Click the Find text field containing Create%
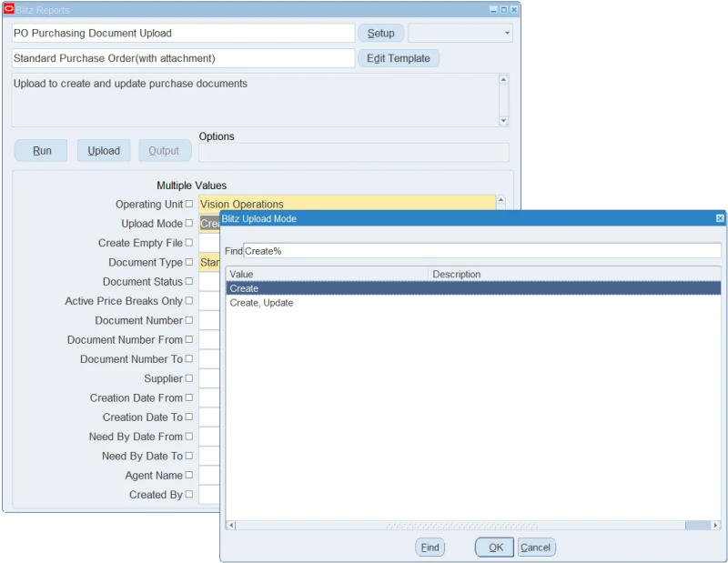Viewport: 728px width, 563px height. click(482, 251)
